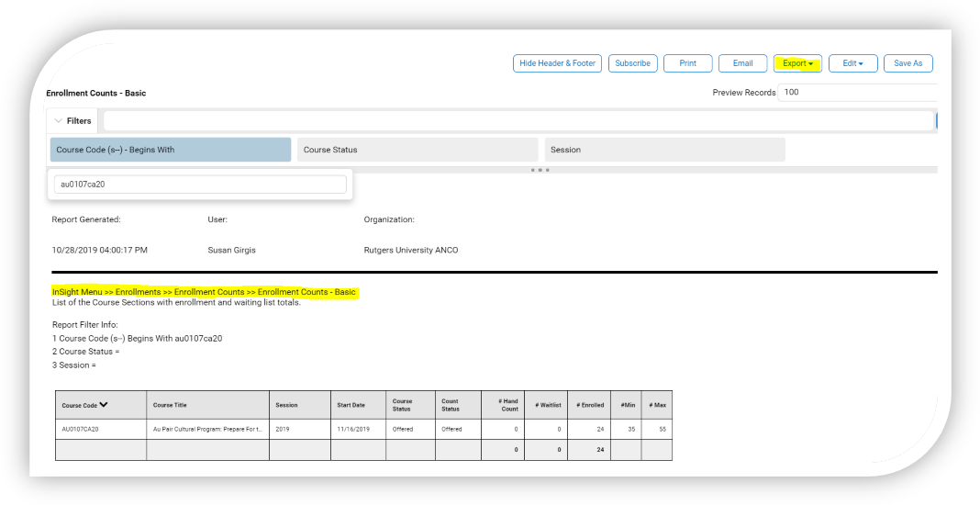Click the Save As button
Screen dimensions: 980x505
click(908, 63)
